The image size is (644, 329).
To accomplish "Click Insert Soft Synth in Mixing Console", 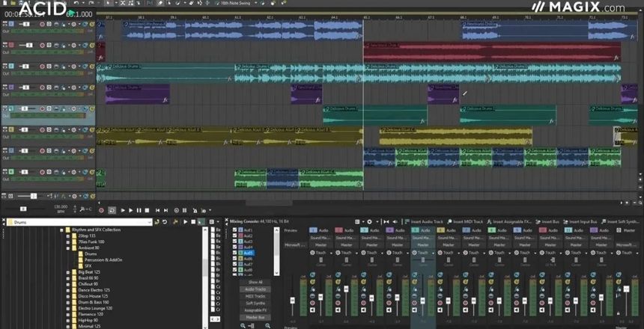I will pos(620,222).
